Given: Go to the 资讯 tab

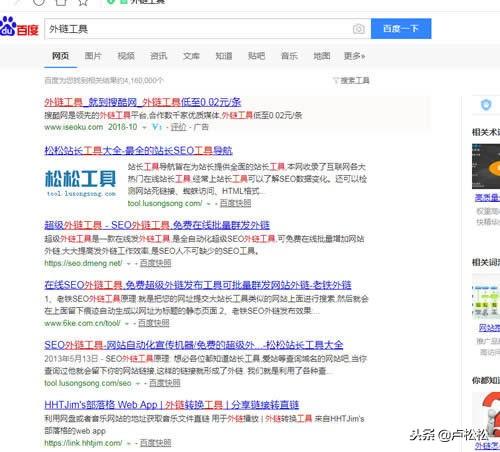Looking at the screenshot, I should (159, 56).
